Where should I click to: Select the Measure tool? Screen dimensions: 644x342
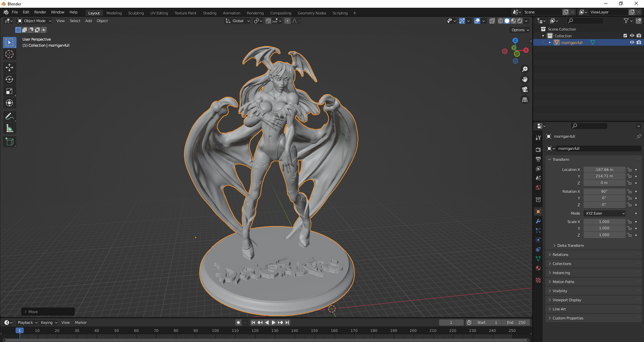coord(9,128)
